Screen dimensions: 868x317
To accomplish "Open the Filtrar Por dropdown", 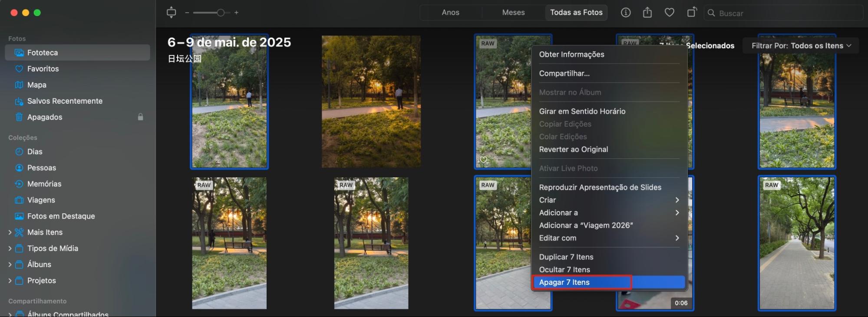I will [801, 46].
